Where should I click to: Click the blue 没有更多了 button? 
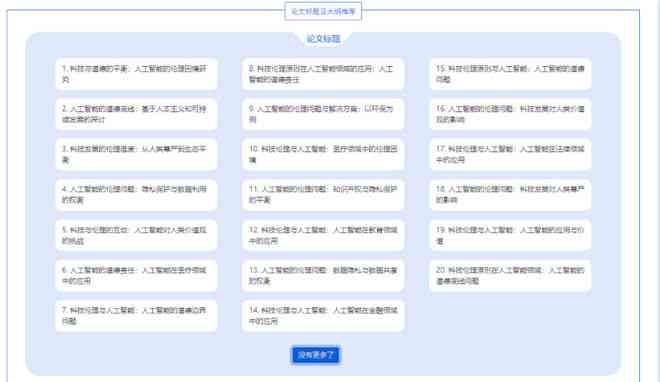[x=316, y=355]
